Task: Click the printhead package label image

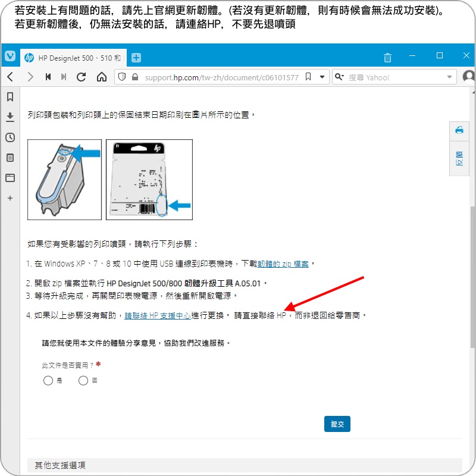Action: tap(149, 180)
